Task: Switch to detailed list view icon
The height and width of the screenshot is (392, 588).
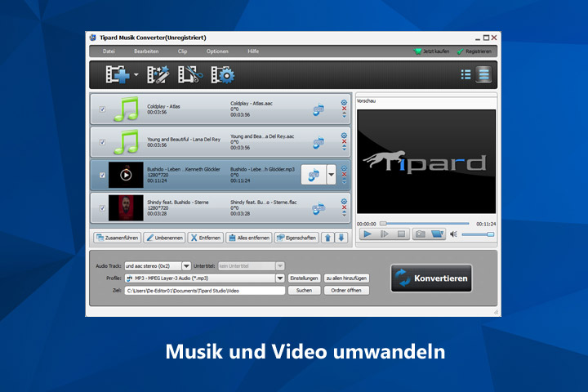Action: [483, 74]
